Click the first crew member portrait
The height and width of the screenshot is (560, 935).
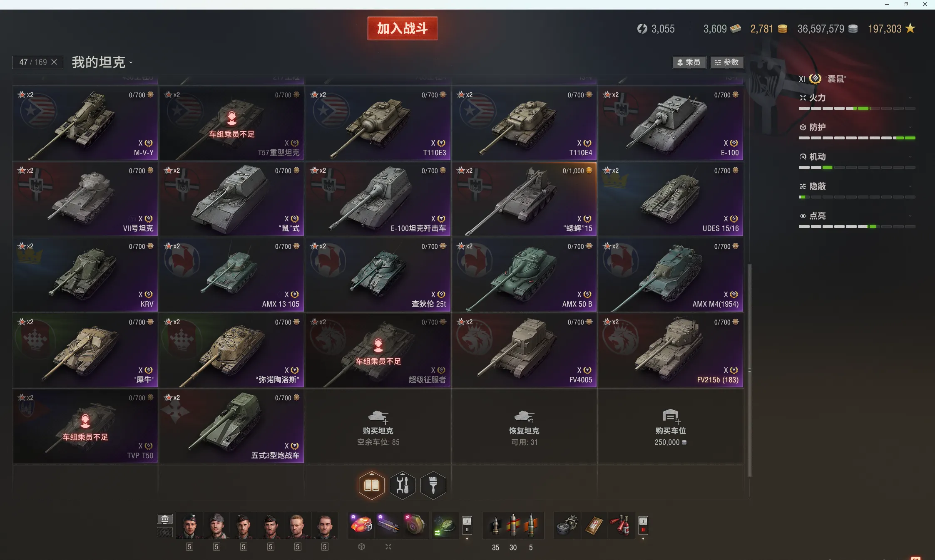190,526
